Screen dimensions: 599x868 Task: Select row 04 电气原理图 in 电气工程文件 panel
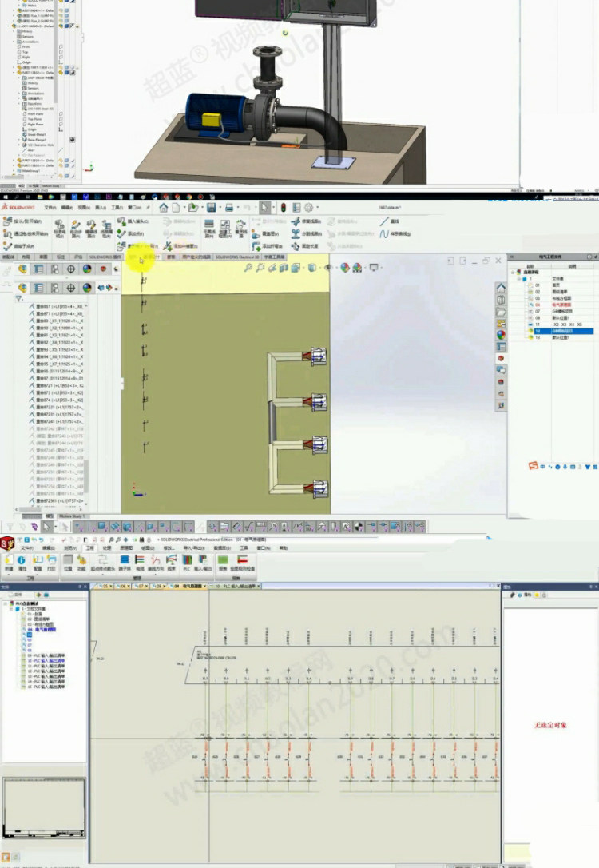553,305
